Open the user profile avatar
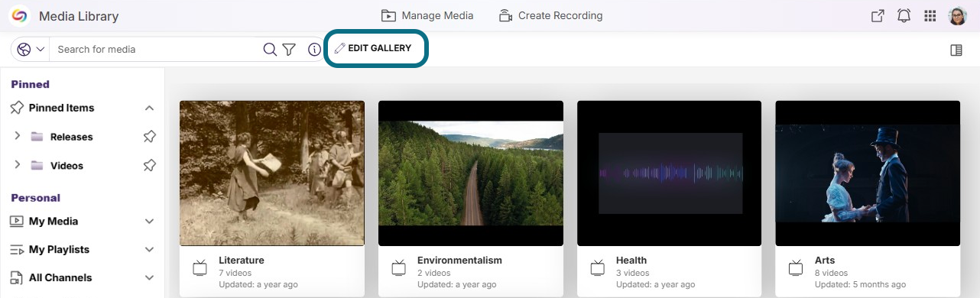This screenshot has height=298, width=980. 958,16
